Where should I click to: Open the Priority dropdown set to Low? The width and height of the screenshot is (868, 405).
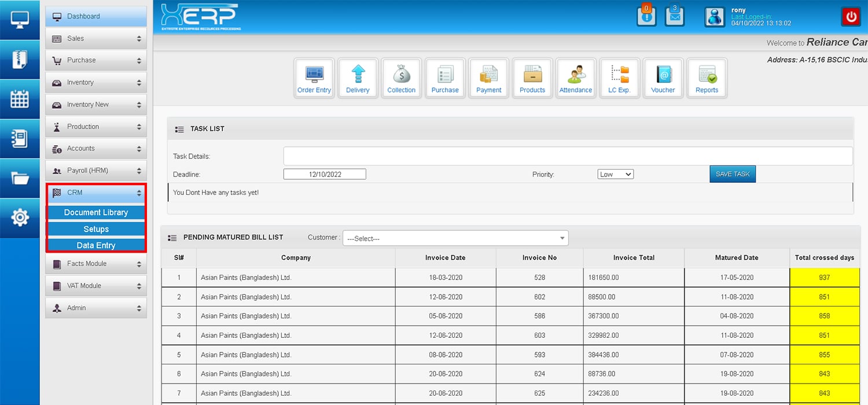click(615, 174)
